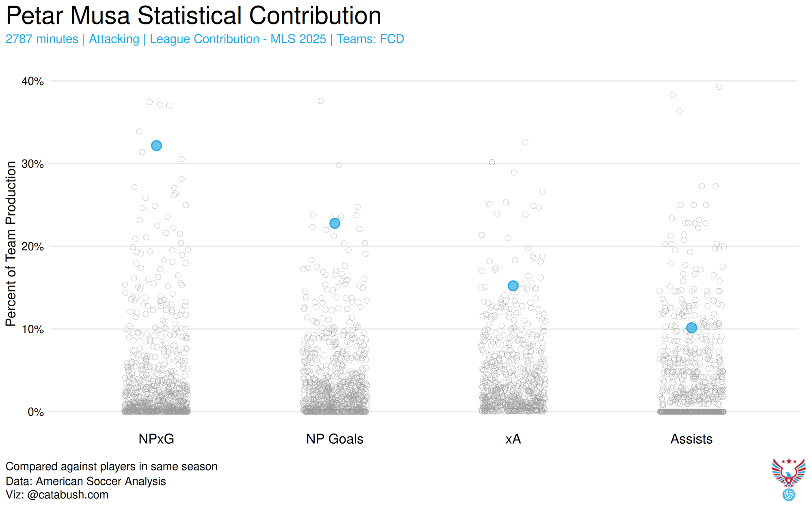
Task: Pick the highlighted blue Assists dot
Action: click(691, 328)
